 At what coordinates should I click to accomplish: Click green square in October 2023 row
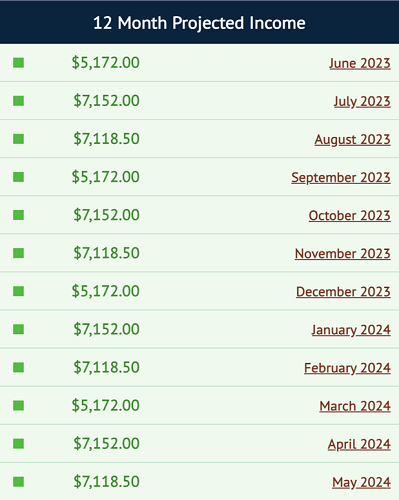tap(18, 215)
